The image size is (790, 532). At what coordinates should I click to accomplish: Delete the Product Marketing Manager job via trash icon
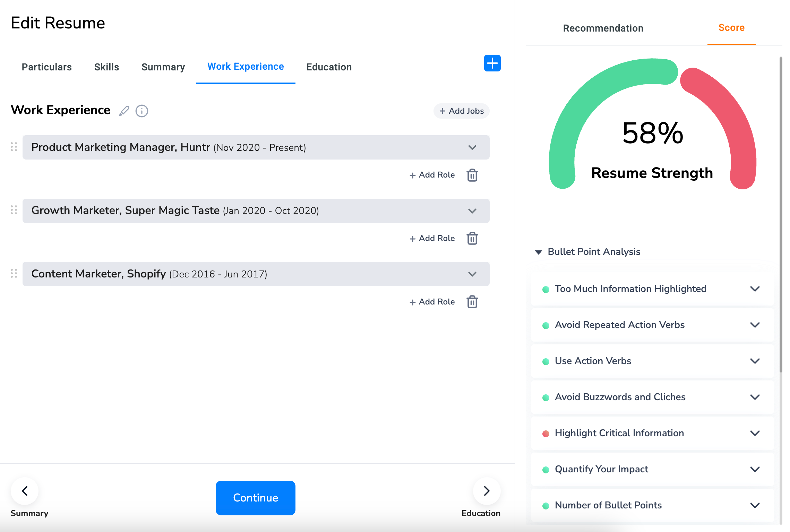(472, 175)
